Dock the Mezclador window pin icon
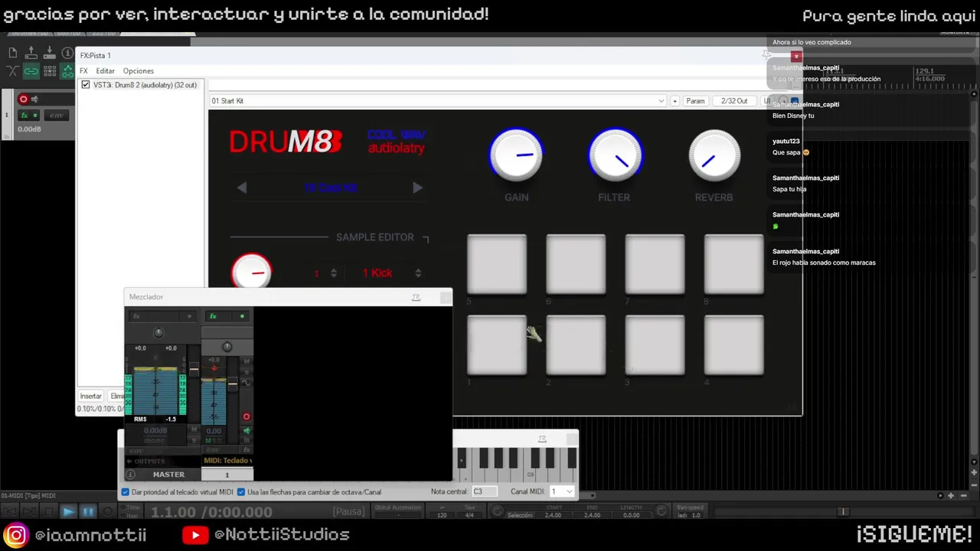980x551 pixels. click(416, 297)
